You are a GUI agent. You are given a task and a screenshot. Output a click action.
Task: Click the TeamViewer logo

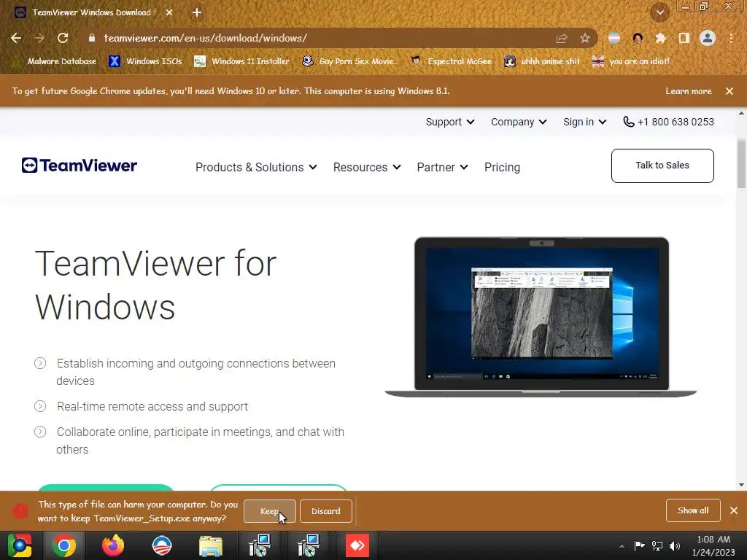pos(79,166)
